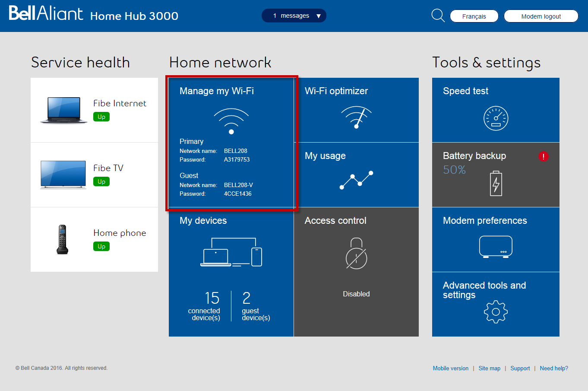Click the Fibe TV label

click(108, 168)
